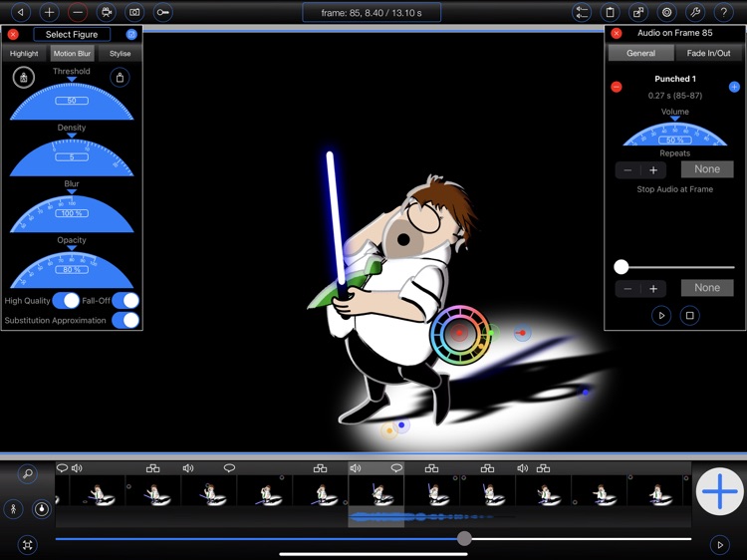The image size is (747, 560).
Task: Close the Audio on Frame 85 panel
Action: coord(617,33)
